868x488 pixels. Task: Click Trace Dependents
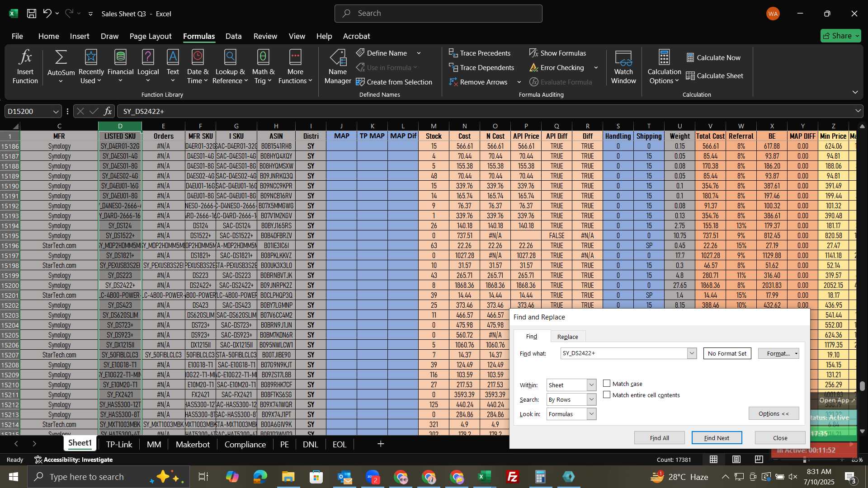481,68
